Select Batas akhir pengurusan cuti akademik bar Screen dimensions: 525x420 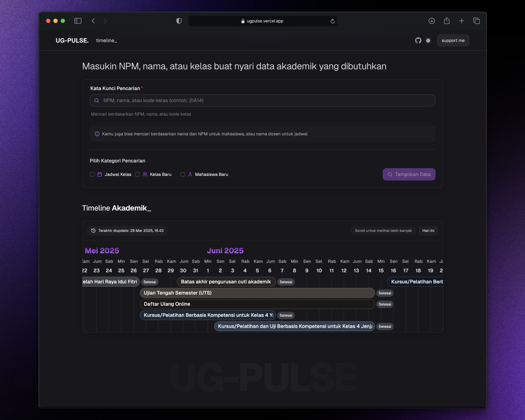[x=226, y=282]
